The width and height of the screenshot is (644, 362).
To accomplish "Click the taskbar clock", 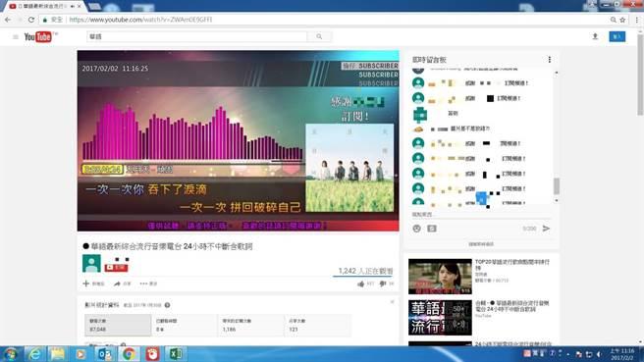I will click(x=621, y=354).
